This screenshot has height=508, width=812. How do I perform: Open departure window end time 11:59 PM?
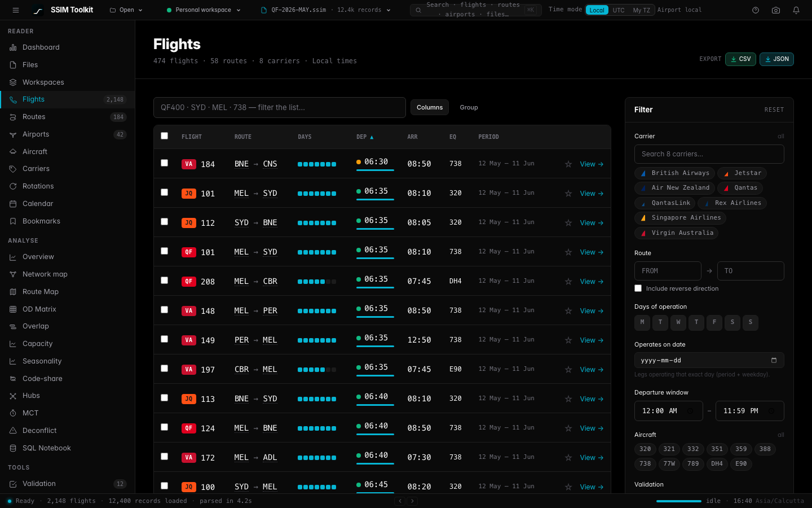pos(749,411)
